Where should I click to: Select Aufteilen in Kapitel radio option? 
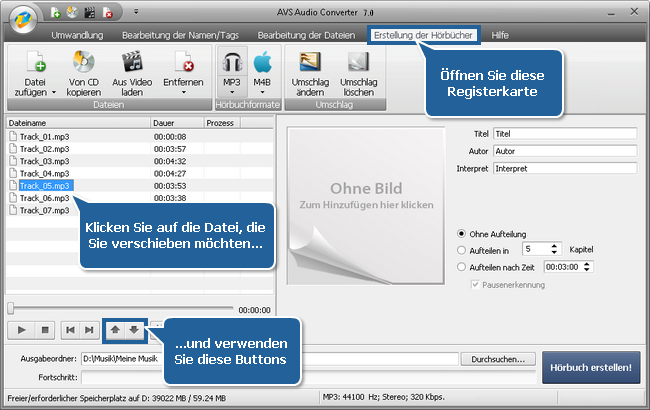click(460, 250)
